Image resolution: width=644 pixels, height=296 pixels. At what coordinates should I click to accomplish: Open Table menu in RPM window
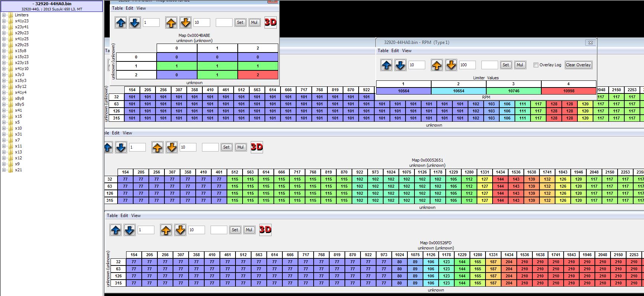click(383, 51)
